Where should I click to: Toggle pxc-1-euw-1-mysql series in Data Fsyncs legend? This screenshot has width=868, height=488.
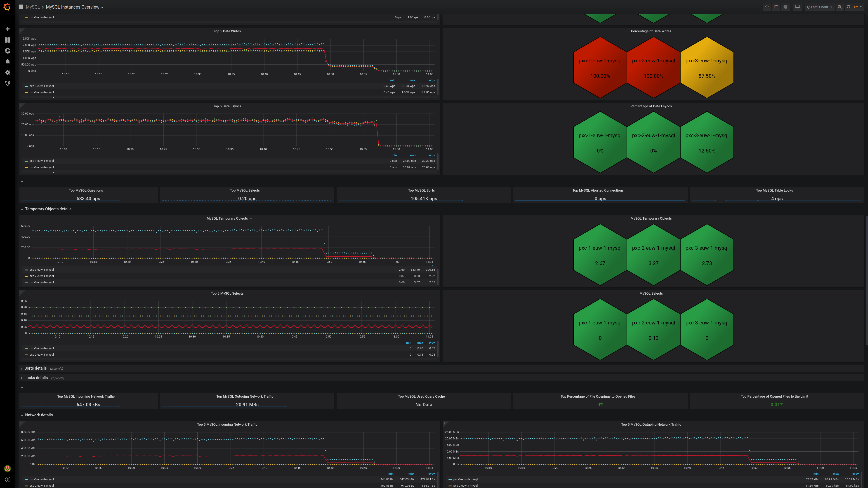[41, 161]
